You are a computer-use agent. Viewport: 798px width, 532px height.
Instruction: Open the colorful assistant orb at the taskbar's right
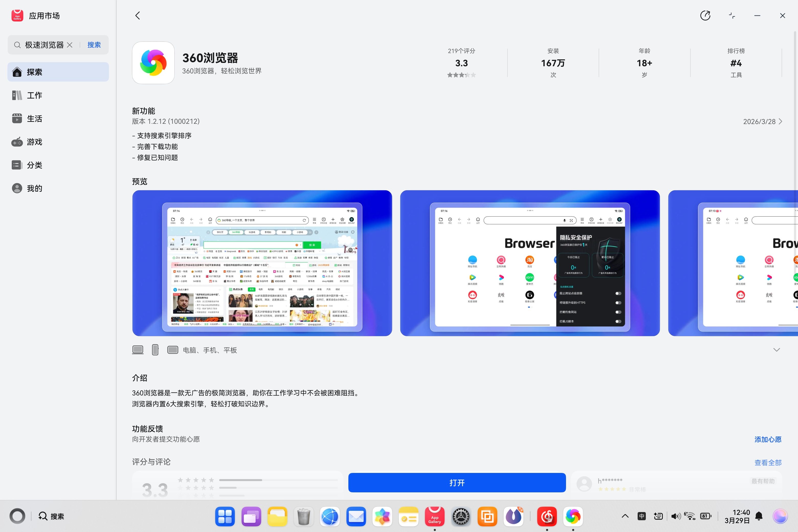[780, 516]
